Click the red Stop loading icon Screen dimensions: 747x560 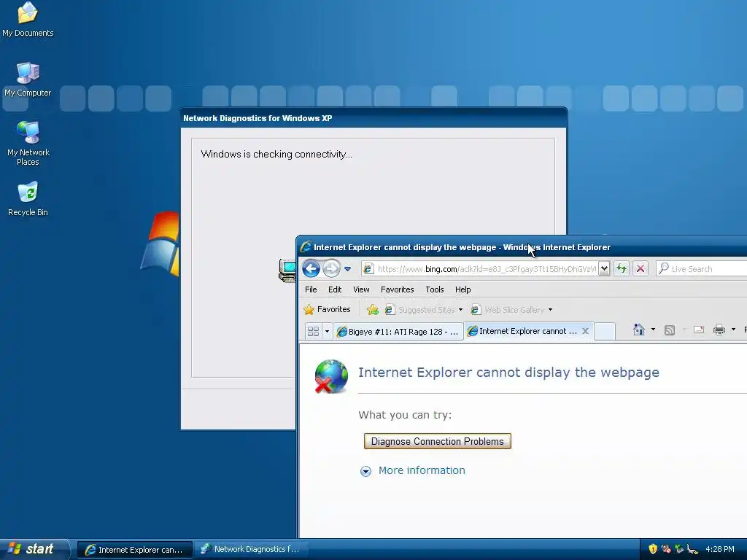point(640,268)
